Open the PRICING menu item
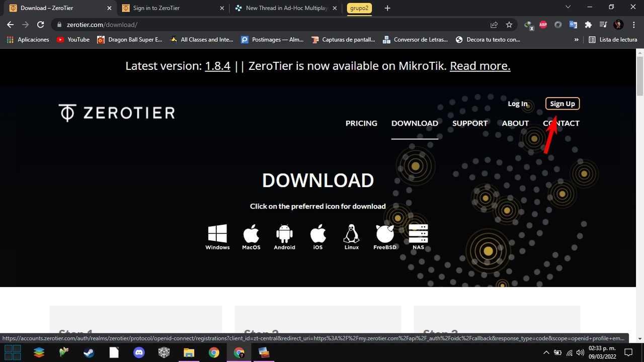The image size is (644, 362). [x=361, y=123]
